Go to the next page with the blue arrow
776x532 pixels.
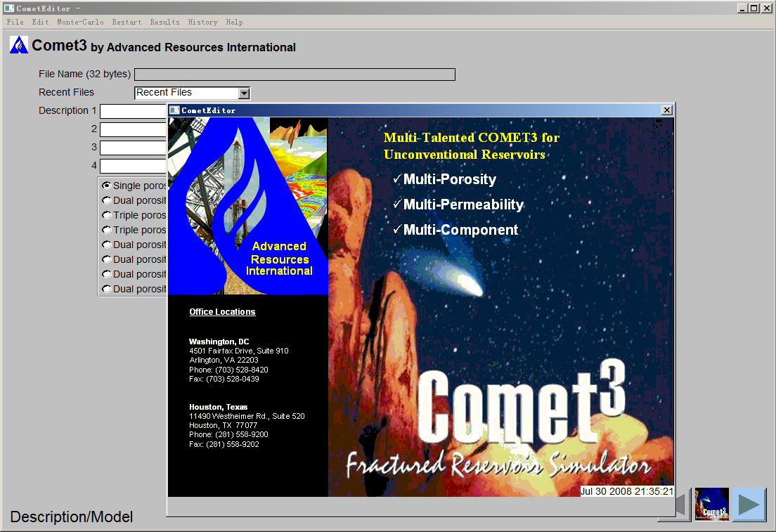click(x=749, y=505)
